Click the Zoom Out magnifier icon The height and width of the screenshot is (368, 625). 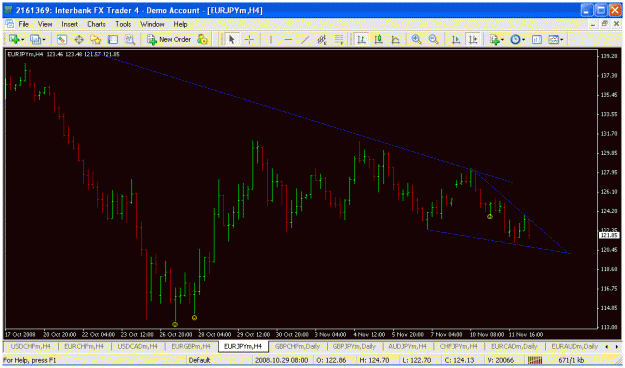coord(434,39)
